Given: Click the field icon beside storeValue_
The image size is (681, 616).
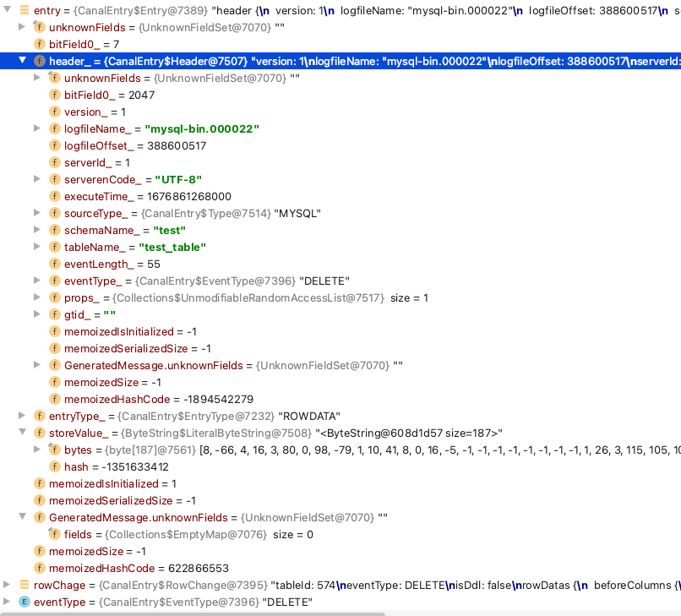Looking at the screenshot, I should (40, 433).
